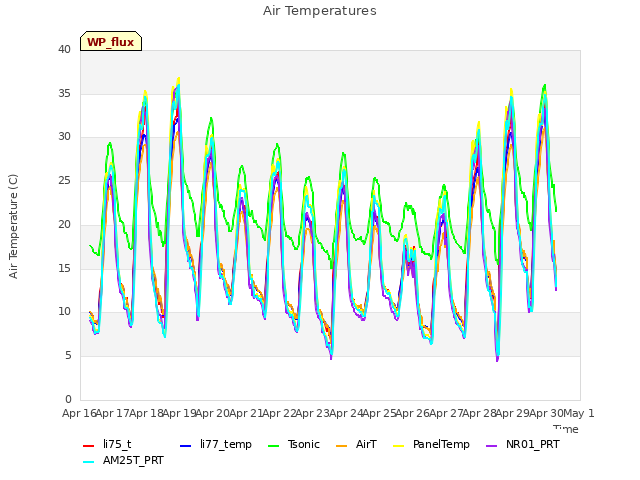Toggle NR01_PRT series in legend
The height and width of the screenshot is (480, 640).
pyautogui.click(x=523, y=444)
